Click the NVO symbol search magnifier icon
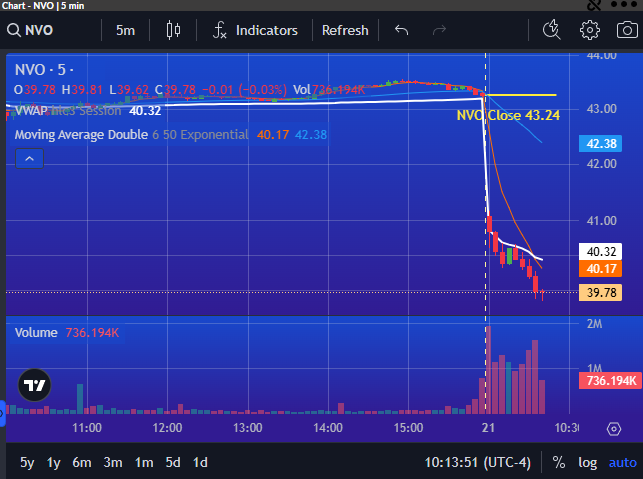Screen dimensions: 643x479 [x=14, y=30]
